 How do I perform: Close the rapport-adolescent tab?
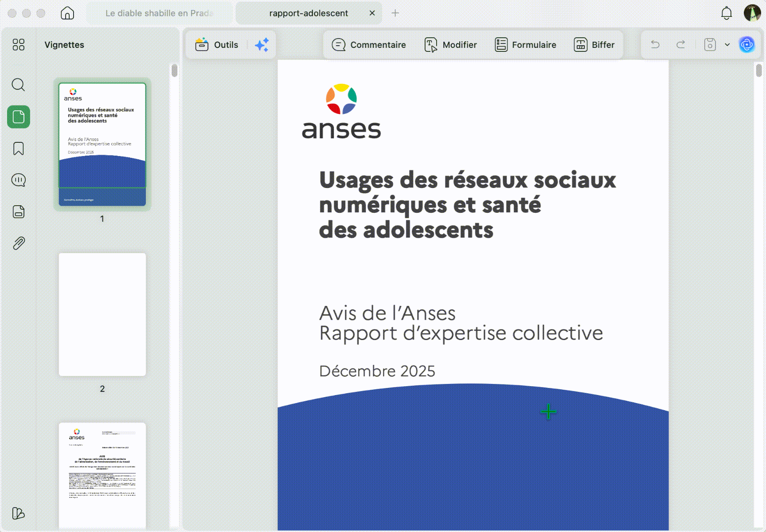coord(372,13)
